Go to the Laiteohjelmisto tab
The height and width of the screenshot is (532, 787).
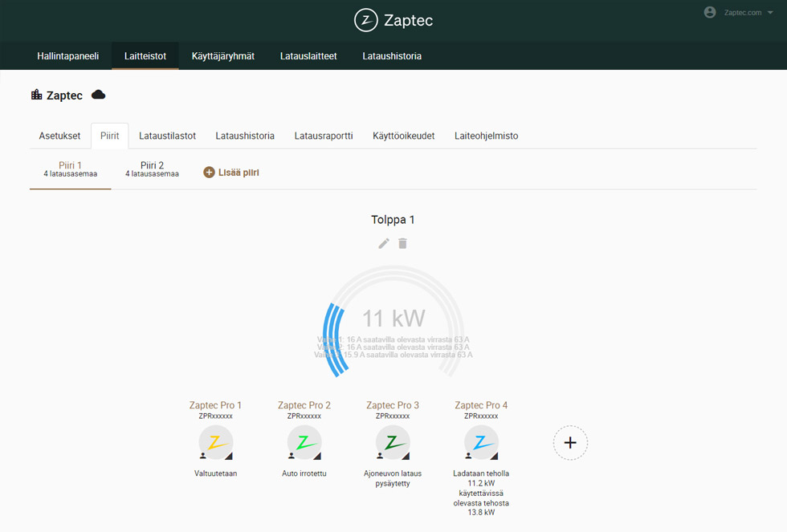coord(487,136)
